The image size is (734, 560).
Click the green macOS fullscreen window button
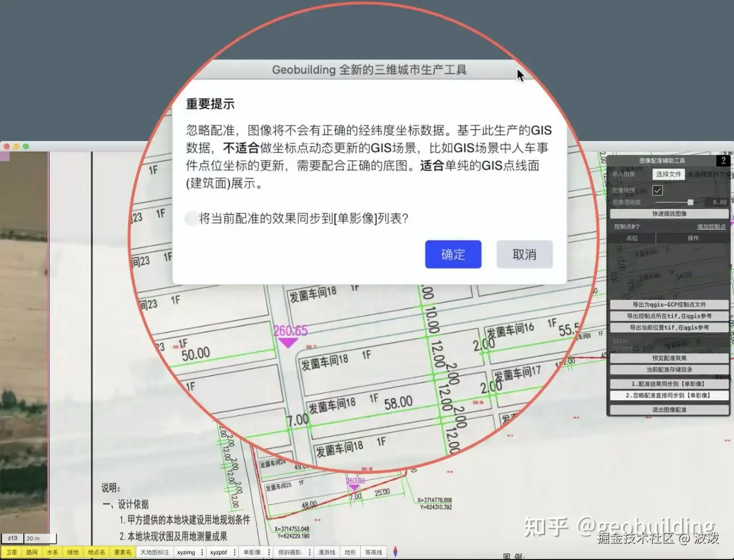25,147
